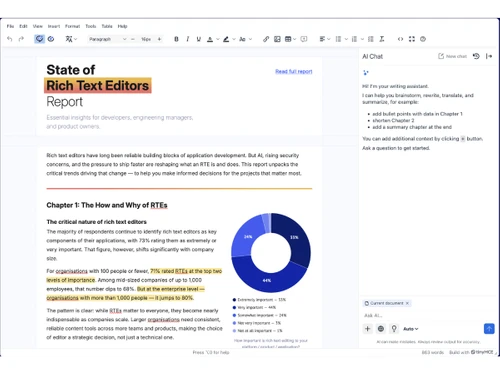This screenshot has width=500, height=375.
Task: Open the Edit menu
Action: pyautogui.click(x=23, y=26)
